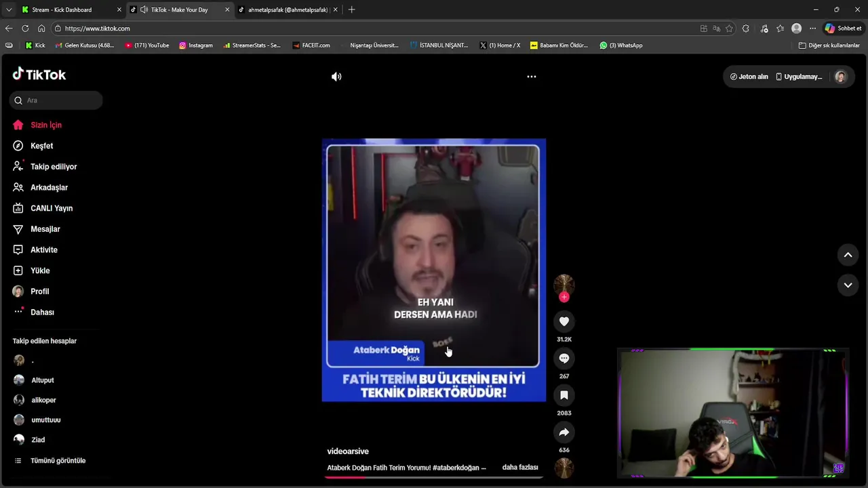
Task: Open followed account named with a dot
Action: coord(24,361)
